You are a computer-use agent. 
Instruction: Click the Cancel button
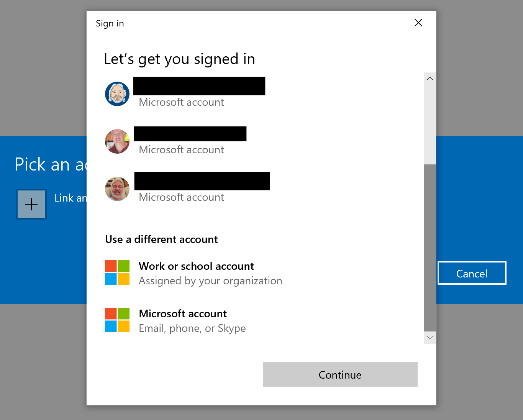click(x=472, y=273)
